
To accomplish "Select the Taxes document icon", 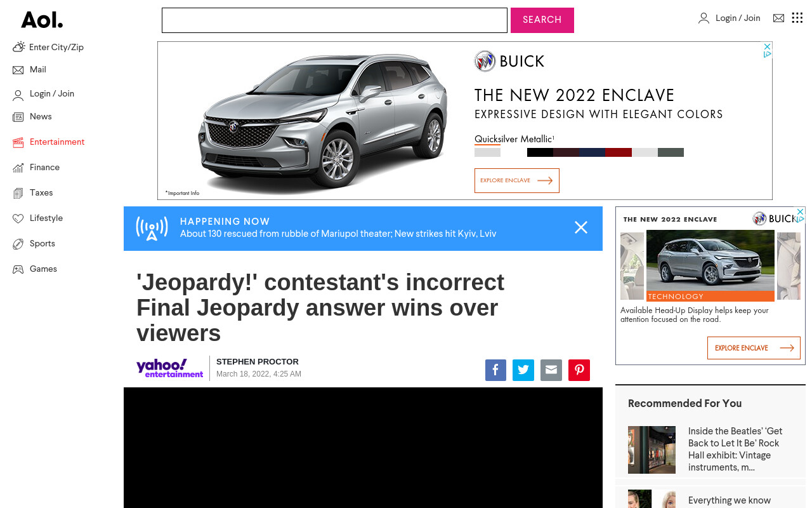I will [18, 193].
